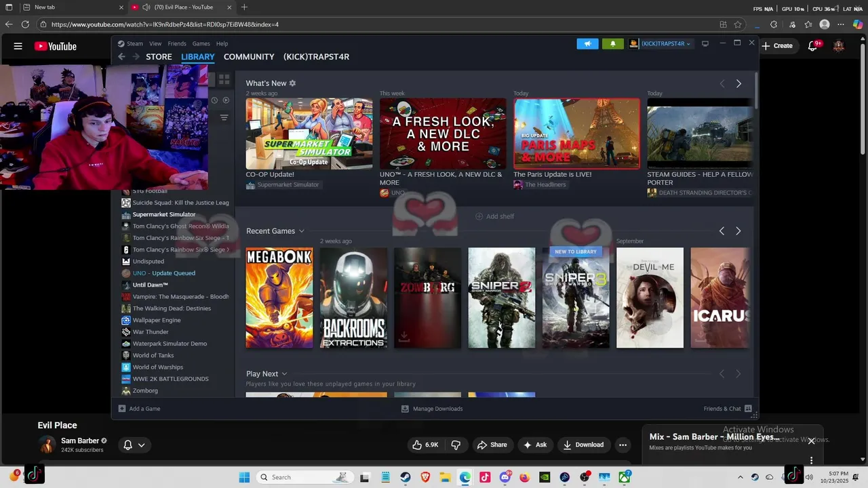Expand Sam Barber notification preferences chevron
The width and height of the screenshot is (868, 488).
(142, 445)
